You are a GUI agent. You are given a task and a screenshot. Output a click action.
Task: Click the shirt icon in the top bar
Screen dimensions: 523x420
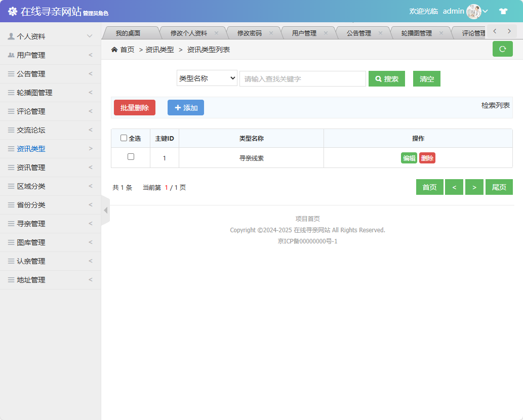click(503, 11)
